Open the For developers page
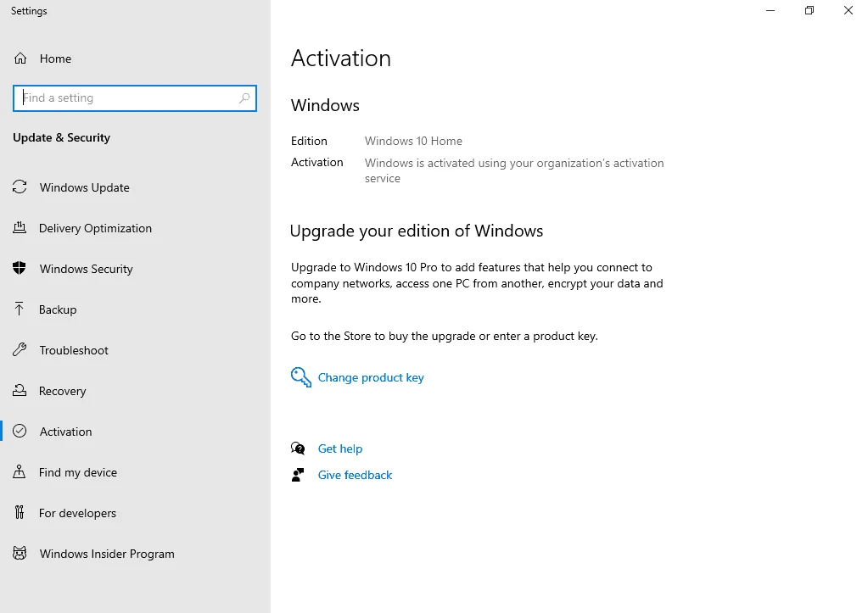Screen dimensions: 868x613 135,513
